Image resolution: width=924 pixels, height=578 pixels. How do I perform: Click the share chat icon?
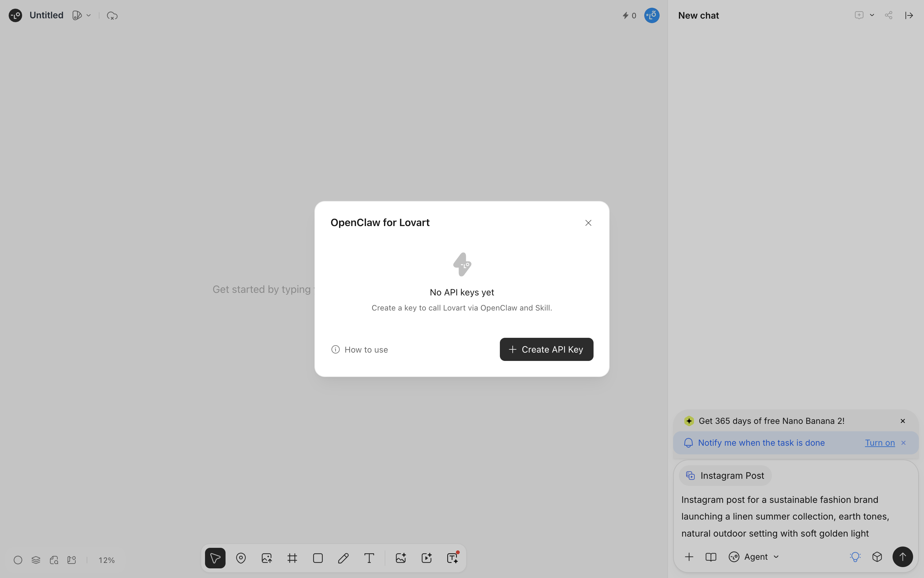click(x=888, y=15)
